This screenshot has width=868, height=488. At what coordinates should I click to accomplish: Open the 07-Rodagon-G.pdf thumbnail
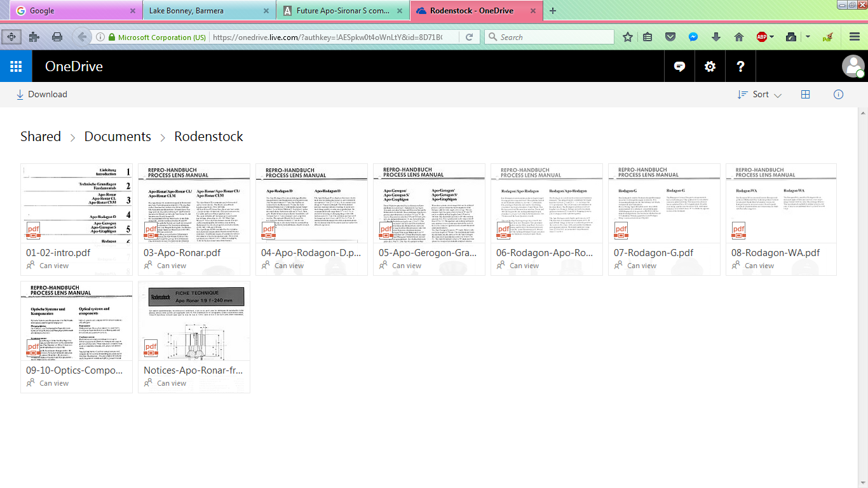point(664,203)
